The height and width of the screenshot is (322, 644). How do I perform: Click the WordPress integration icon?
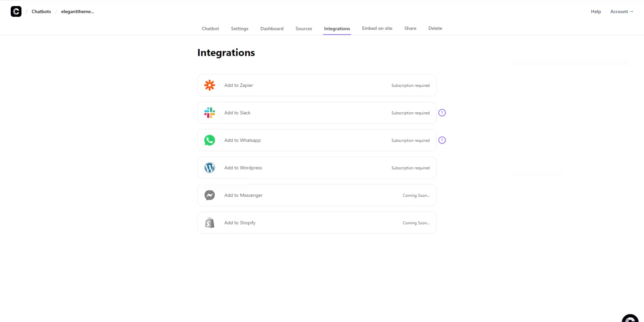210,167
